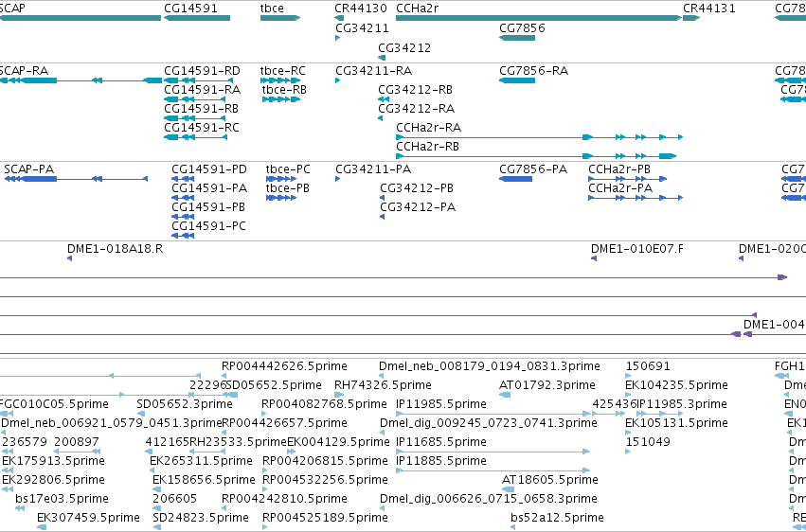Click the CG34211-RA transcript label
This screenshot has width=806, height=532.
[x=374, y=70]
